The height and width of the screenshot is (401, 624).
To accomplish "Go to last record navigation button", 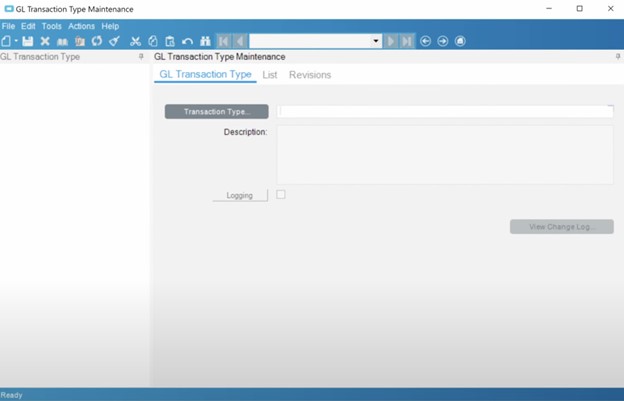I will [x=407, y=41].
